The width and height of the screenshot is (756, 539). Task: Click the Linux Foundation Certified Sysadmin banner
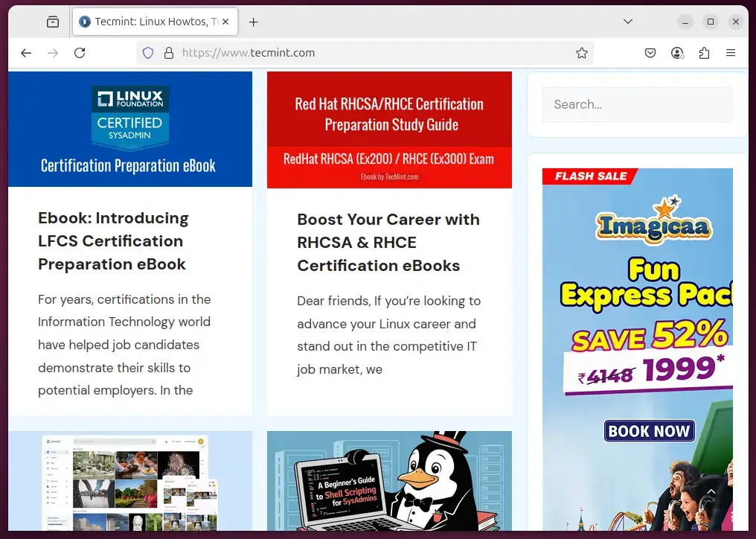130,129
